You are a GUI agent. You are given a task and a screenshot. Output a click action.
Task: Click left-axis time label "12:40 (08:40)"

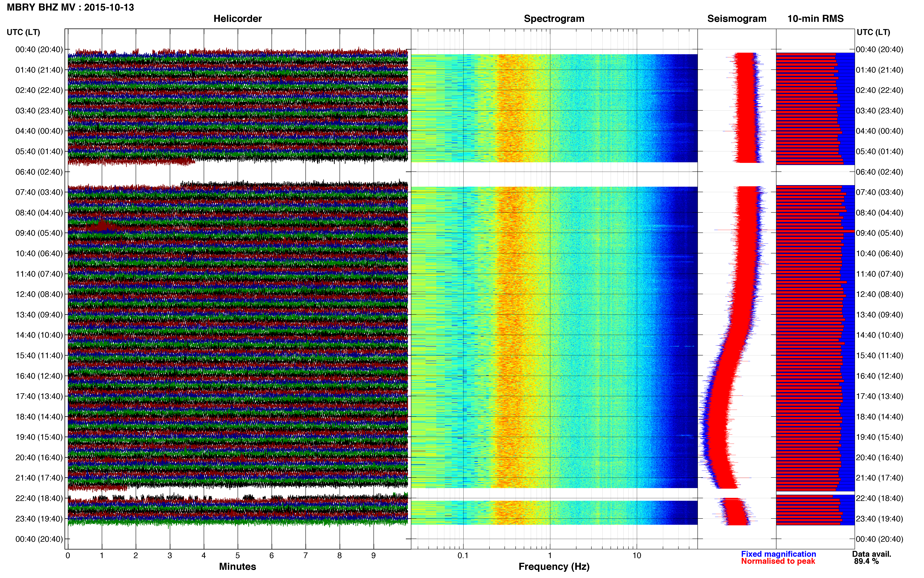click(x=39, y=294)
